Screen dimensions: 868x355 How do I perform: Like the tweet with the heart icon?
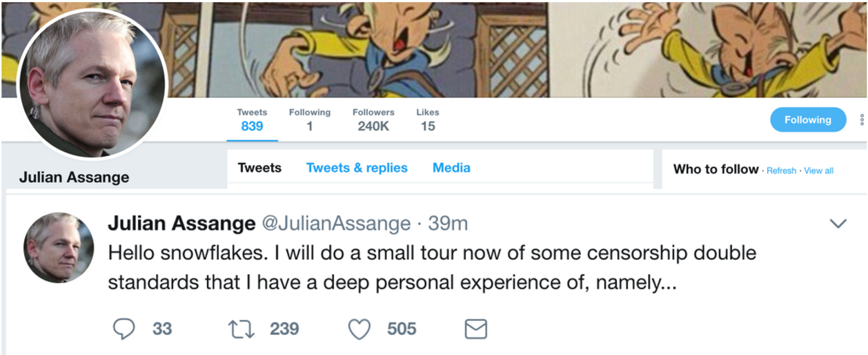coord(359,329)
